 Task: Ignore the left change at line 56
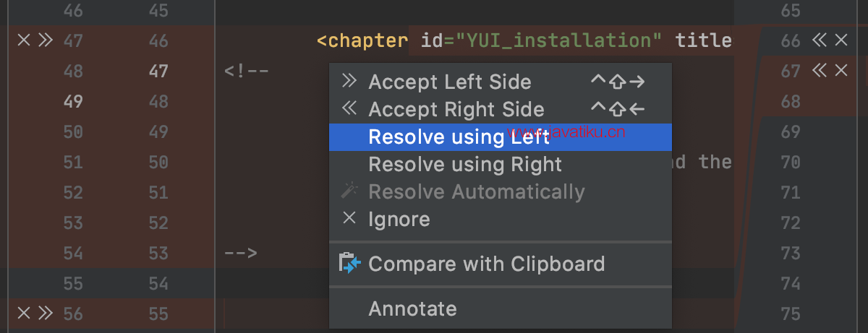pyautogui.click(x=23, y=313)
